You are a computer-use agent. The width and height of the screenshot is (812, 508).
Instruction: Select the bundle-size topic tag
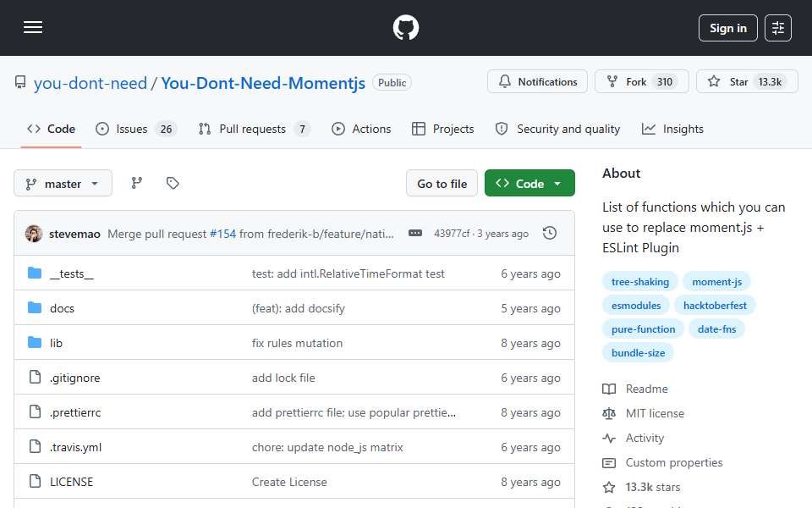click(638, 353)
